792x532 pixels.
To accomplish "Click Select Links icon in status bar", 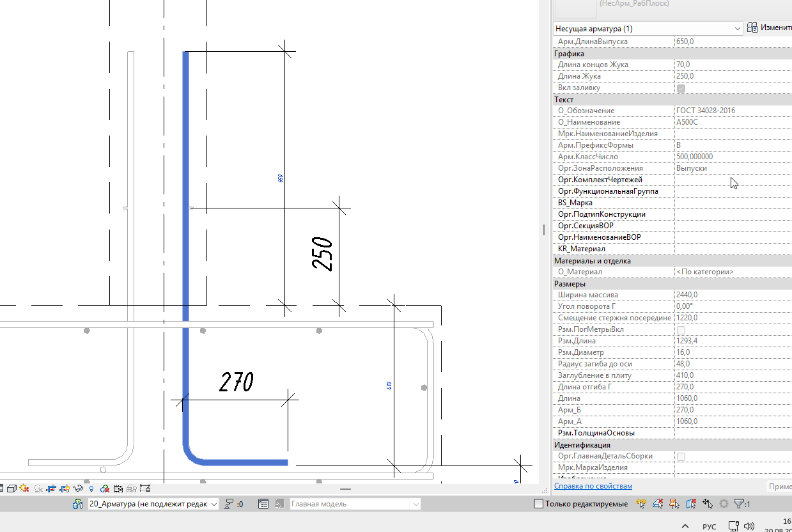I will pos(641,504).
